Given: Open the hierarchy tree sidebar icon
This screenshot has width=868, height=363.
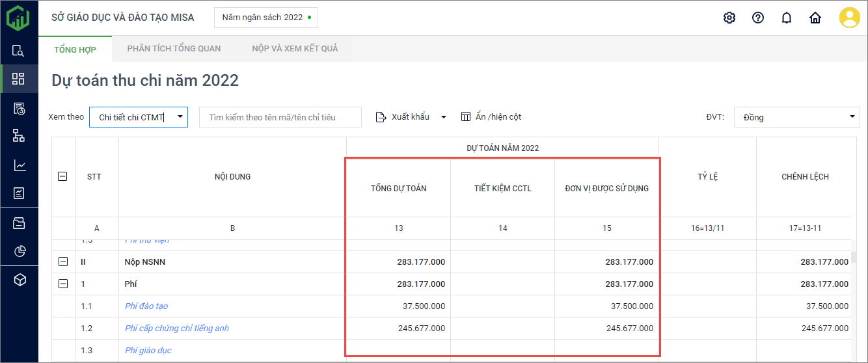Looking at the screenshot, I should [19, 135].
